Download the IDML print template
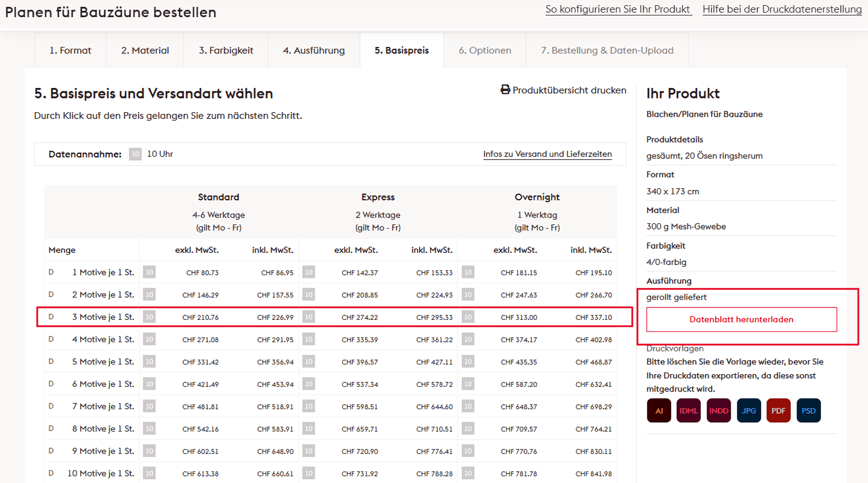The width and height of the screenshot is (868, 483). pos(688,411)
